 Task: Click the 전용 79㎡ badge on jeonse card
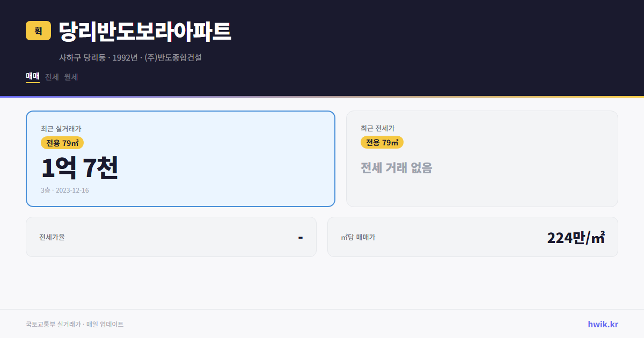[x=382, y=142]
